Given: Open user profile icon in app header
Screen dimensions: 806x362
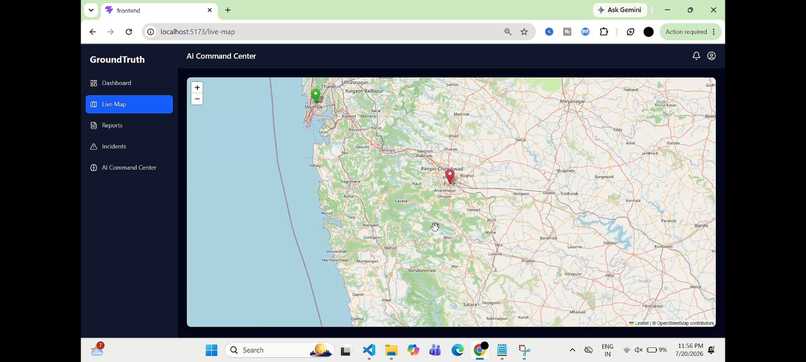Looking at the screenshot, I should point(711,56).
